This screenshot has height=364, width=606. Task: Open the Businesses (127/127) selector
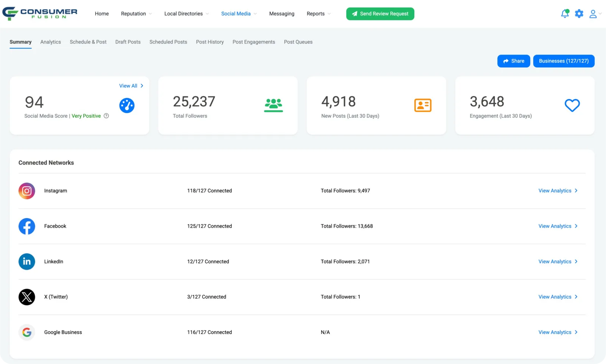[x=564, y=61]
